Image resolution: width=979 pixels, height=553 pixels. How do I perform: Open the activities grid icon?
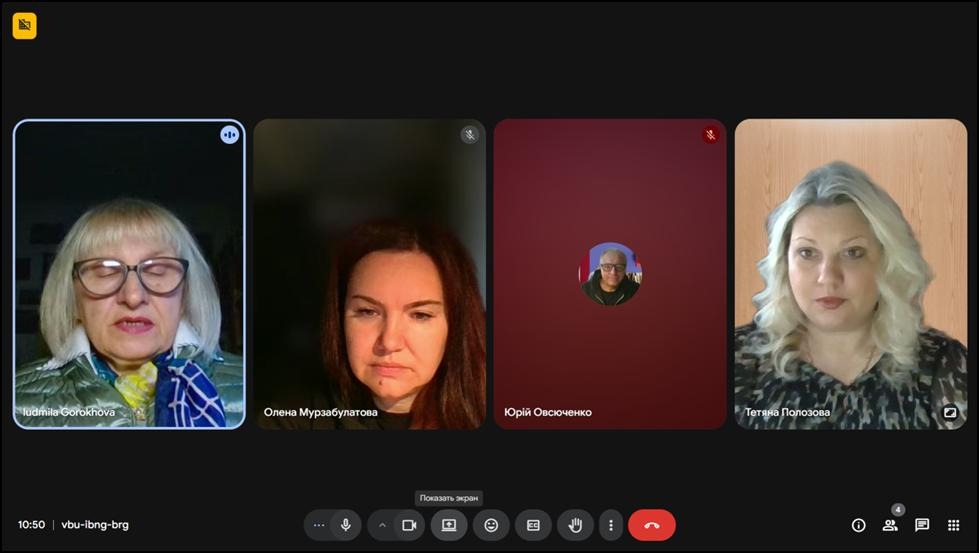(x=953, y=525)
